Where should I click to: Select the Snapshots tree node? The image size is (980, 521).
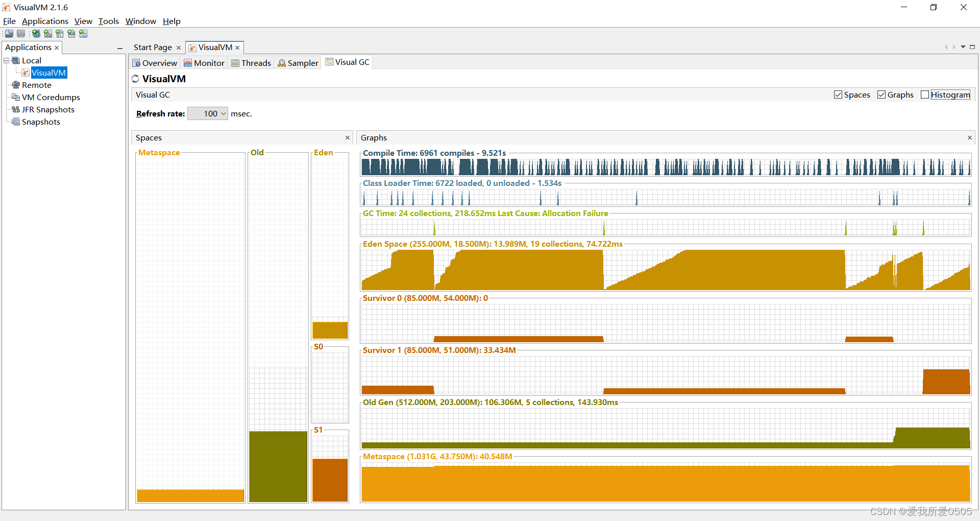(x=41, y=122)
